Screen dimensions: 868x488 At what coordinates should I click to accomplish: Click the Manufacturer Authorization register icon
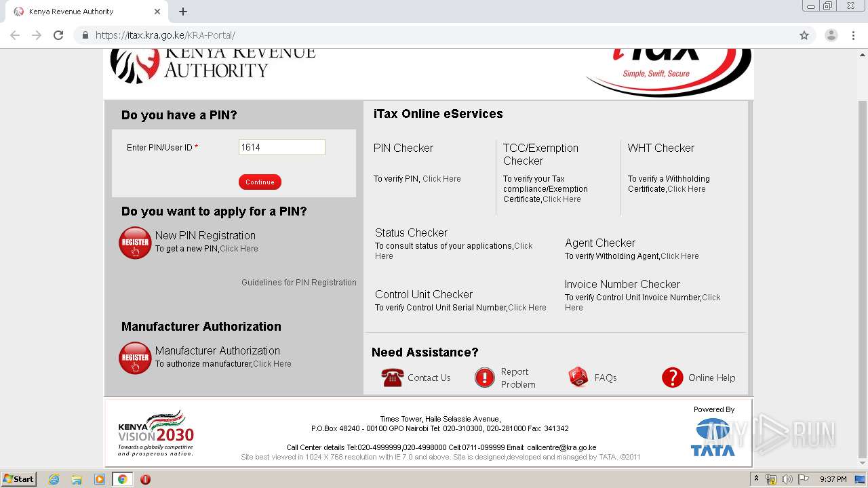[135, 358]
